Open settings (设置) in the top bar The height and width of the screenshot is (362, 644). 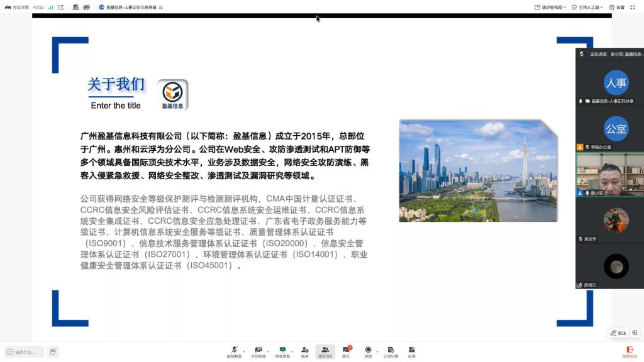coord(616,8)
